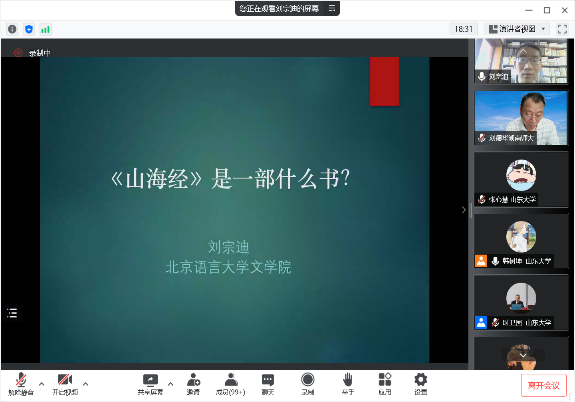The image size is (575, 402).
Task: Check the green network signal icon
Action: click(x=45, y=29)
